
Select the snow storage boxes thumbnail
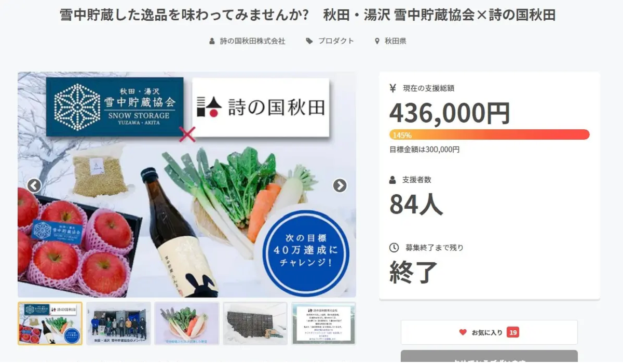tap(255, 323)
